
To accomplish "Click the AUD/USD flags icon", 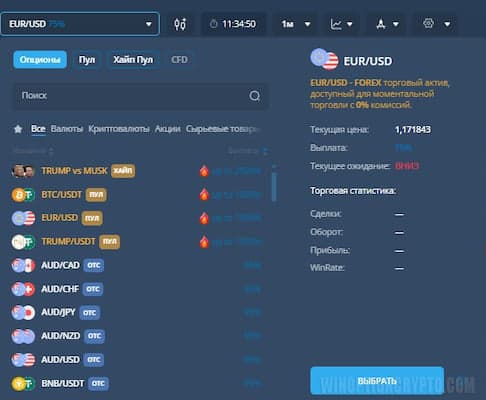I will (23, 360).
